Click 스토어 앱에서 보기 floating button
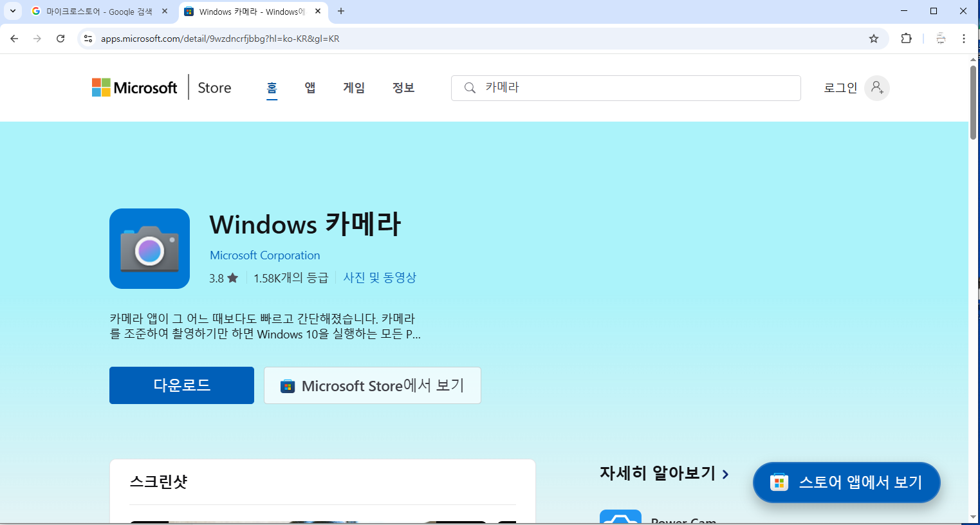The image size is (980, 525). click(x=847, y=483)
